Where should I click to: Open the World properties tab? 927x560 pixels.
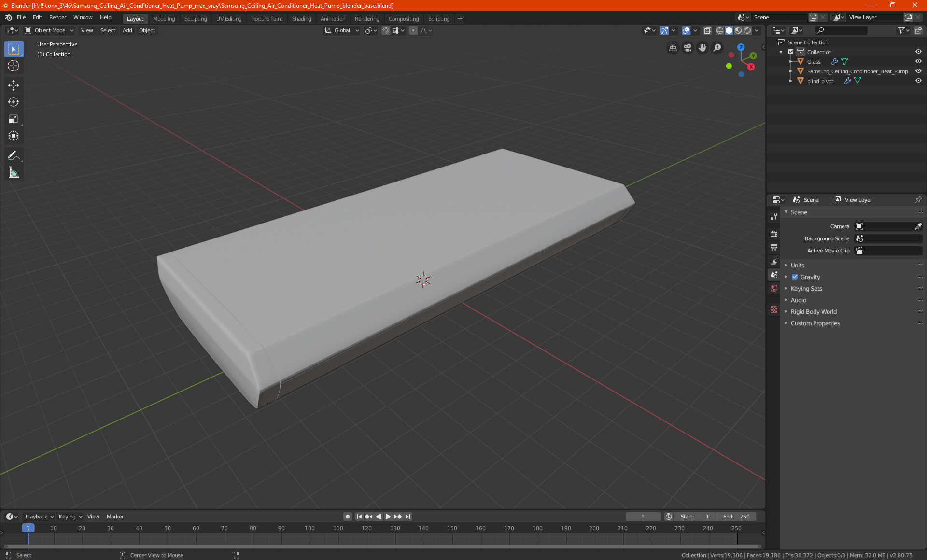[x=774, y=288]
